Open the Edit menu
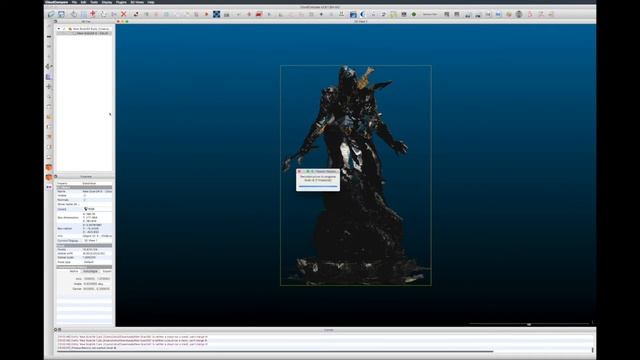The height and width of the screenshot is (360, 640). click(x=83, y=2)
